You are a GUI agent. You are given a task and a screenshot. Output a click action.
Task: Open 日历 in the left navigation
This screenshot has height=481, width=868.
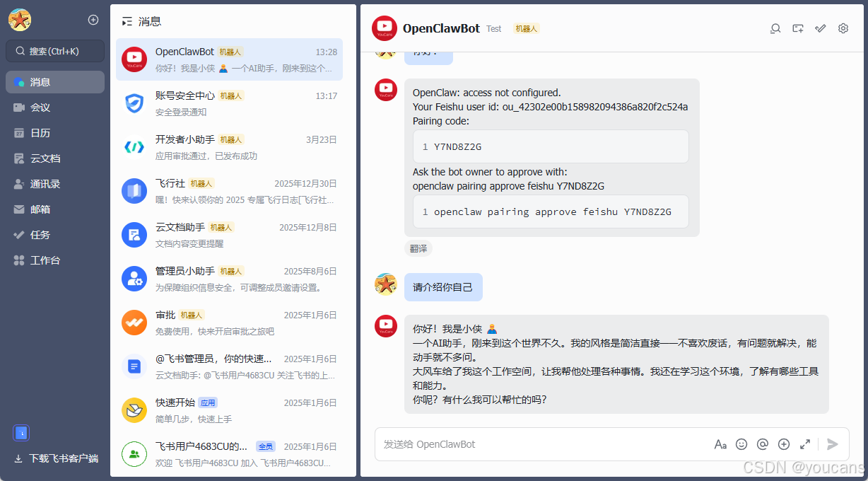[x=55, y=133]
